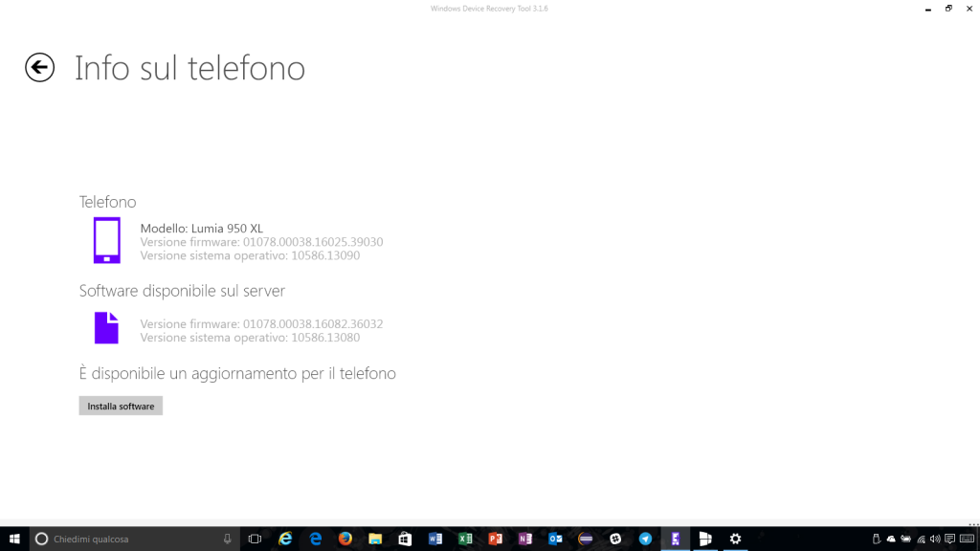The width and height of the screenshot is (980, 551).
Task: Click the Telefono section heading
Action: point(107,202)
